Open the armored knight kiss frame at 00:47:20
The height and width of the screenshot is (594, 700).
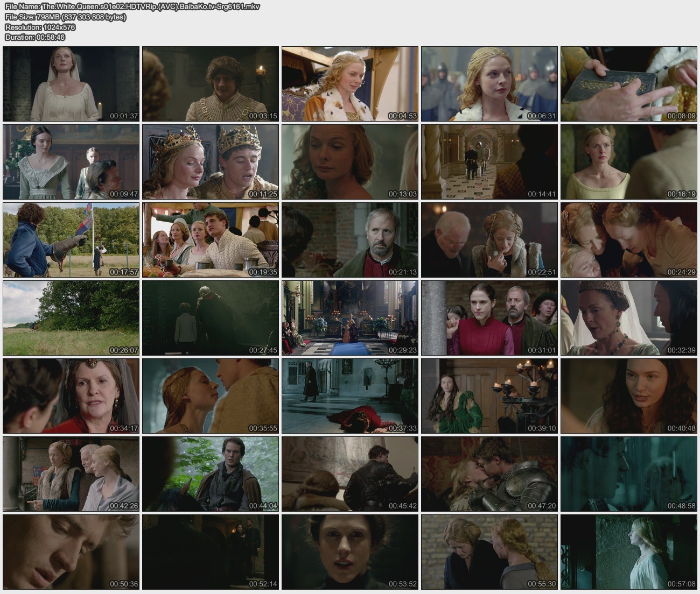[x=489, y=474]
